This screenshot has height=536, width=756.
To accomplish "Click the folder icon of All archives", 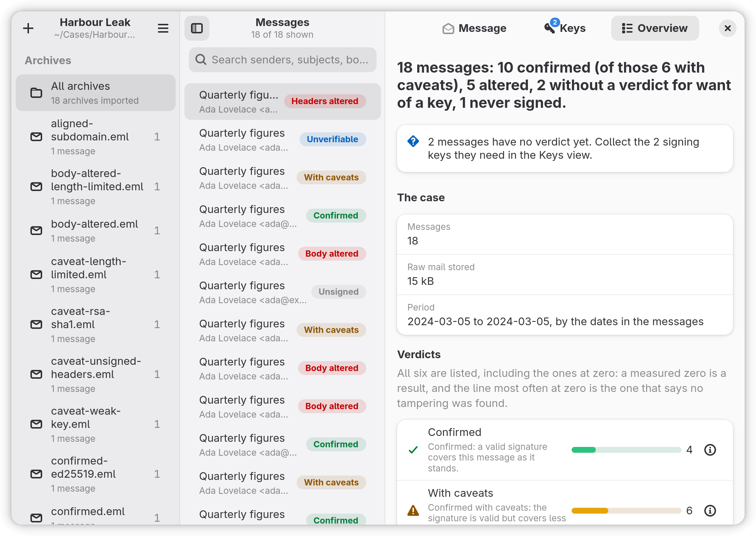I will click(36, 93).
